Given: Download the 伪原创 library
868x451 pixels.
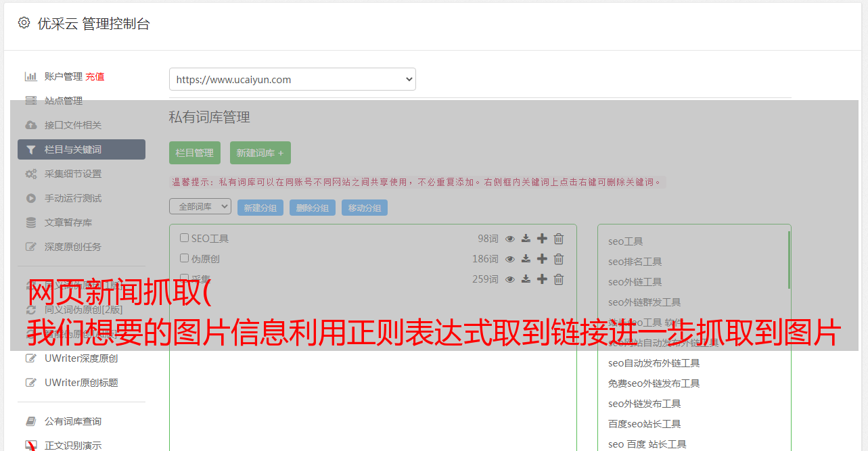Looking at the screenshot, I should [526, 259].
